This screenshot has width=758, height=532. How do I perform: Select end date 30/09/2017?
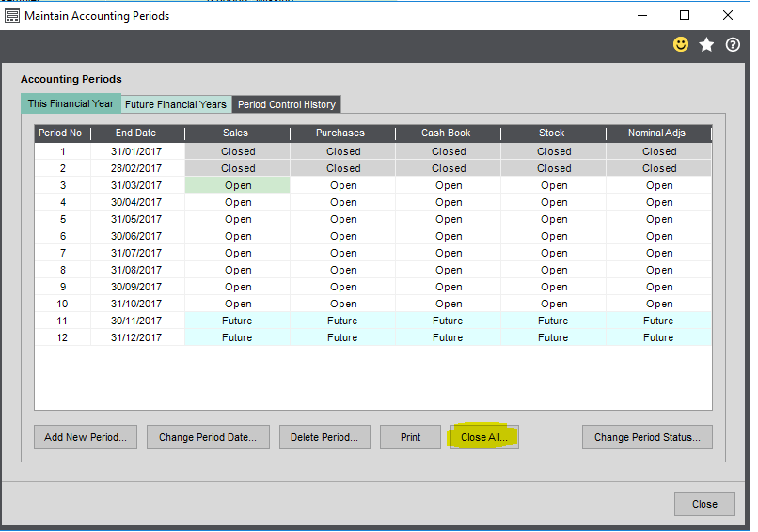pos(137,287)
